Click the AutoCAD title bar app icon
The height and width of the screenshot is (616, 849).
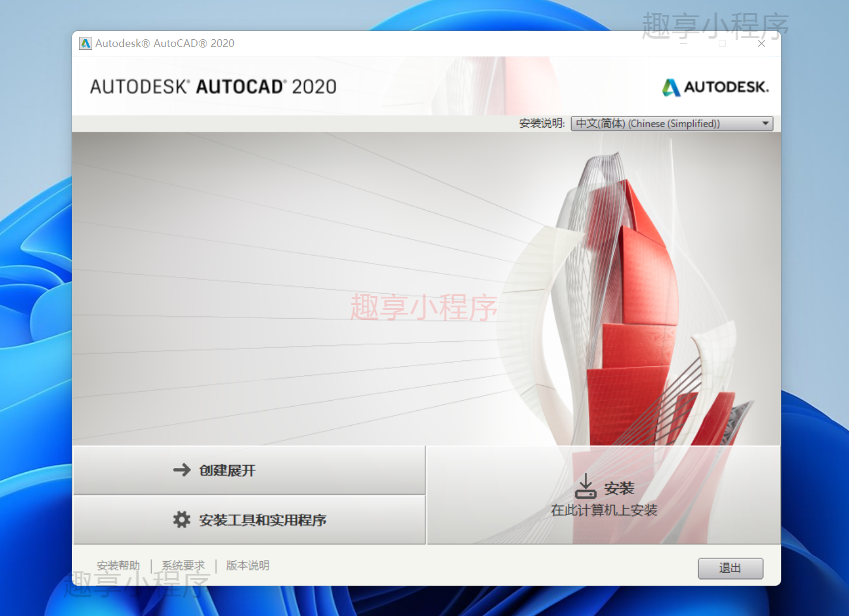86,43
